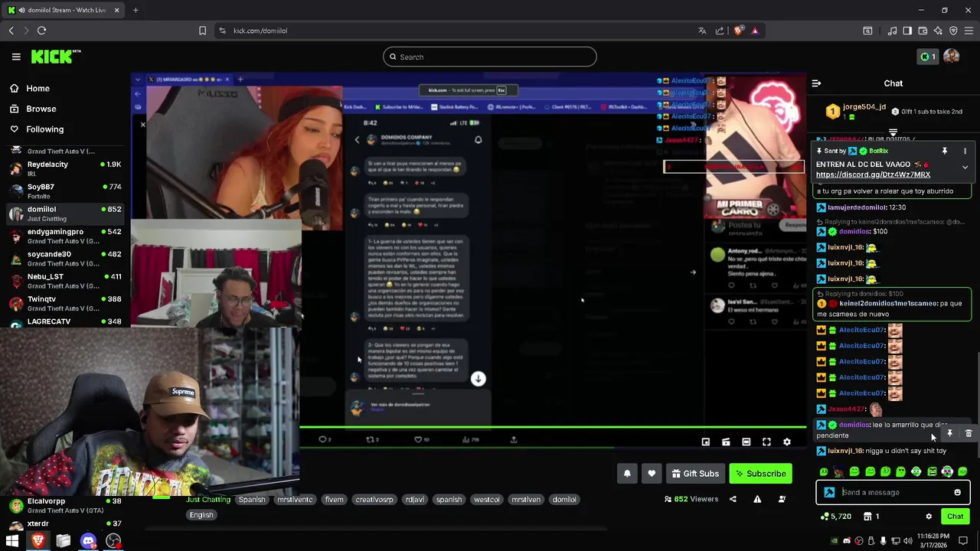Expand the pinned message chevron

click(965, 167)
